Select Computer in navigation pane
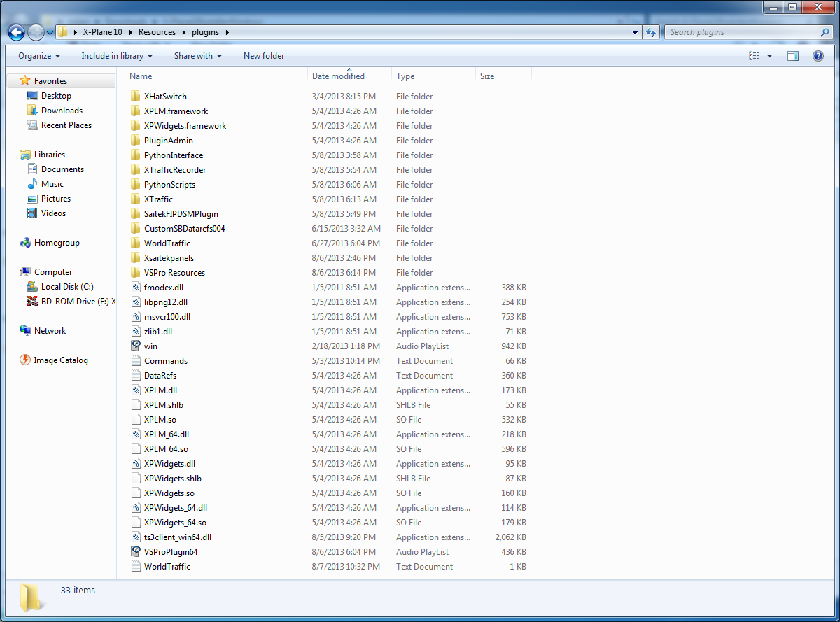Image resolution: width=840 pixels, height=622 pixels. click(53, 272)
